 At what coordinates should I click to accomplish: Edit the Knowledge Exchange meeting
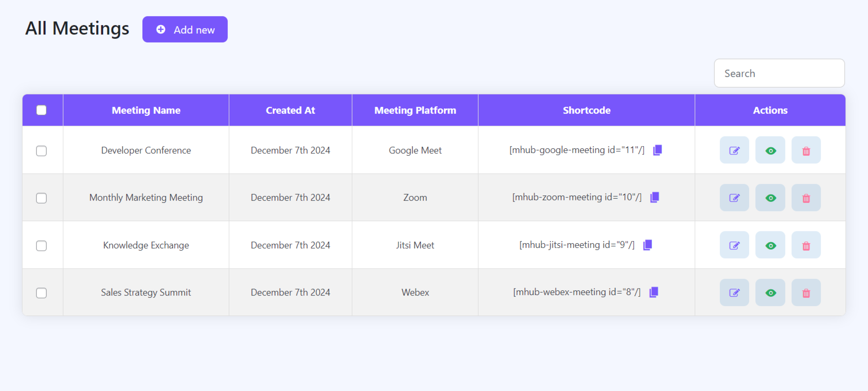(x=734, y=245)
